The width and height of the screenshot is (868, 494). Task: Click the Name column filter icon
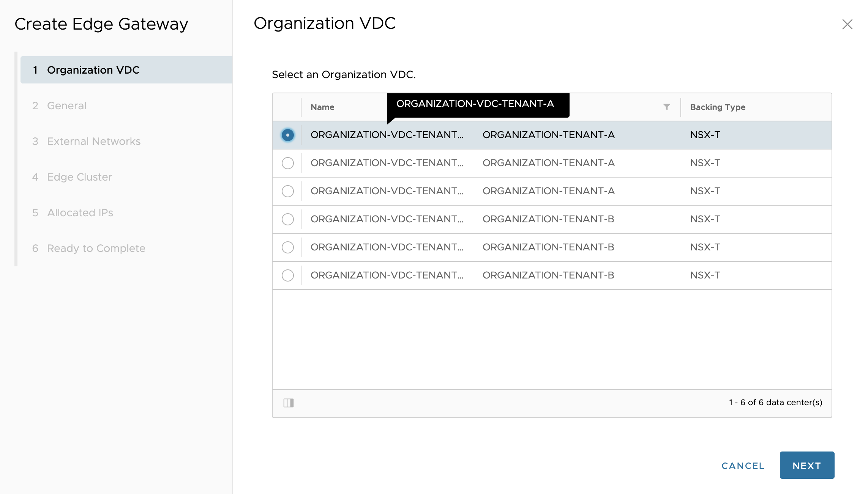point(666,107)
